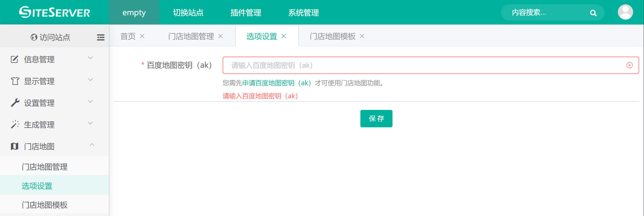Close the 首页 tab
The height and width of the screenshot is (216, 644).
(142, 36)
